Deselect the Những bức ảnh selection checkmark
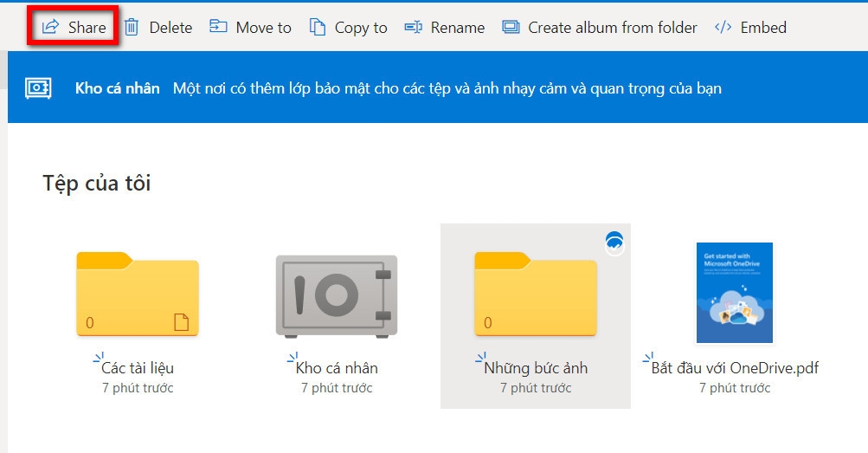 [x=614, y=243]
